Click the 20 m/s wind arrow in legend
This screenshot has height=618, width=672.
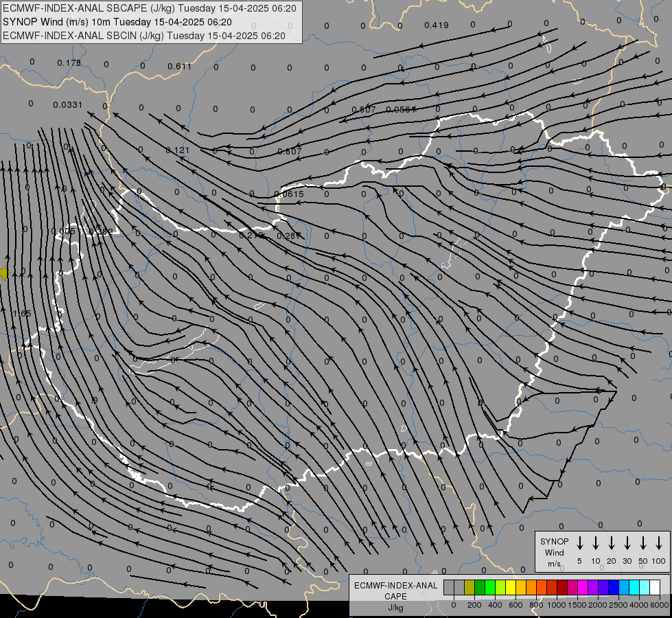pyautogui.click(x=611, y=543)
